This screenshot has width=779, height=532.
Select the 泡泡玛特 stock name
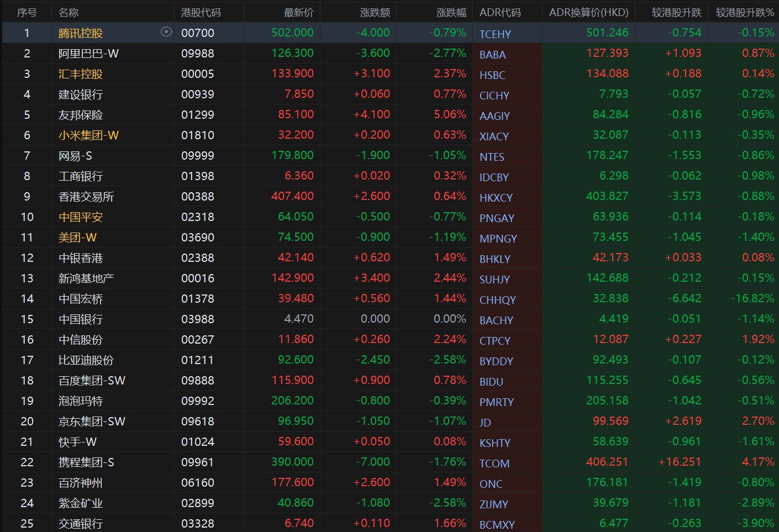[x=81, y=401]
